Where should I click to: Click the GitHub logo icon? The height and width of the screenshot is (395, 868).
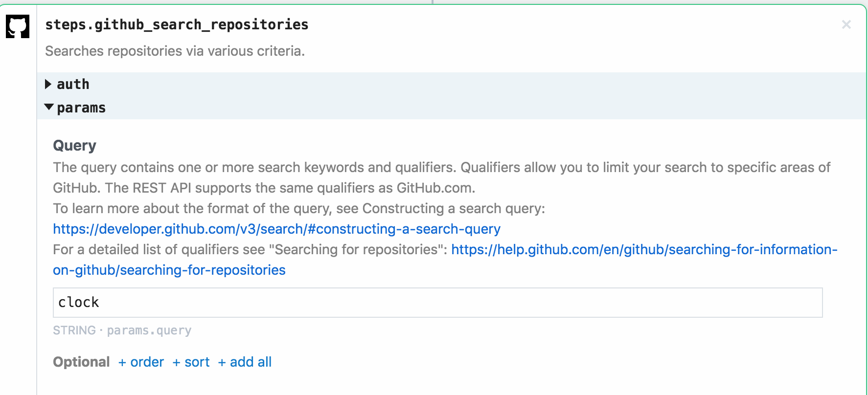[18, 26]
